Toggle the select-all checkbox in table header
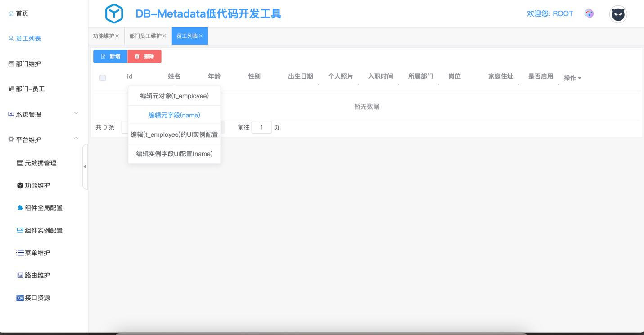 (103, 78)
